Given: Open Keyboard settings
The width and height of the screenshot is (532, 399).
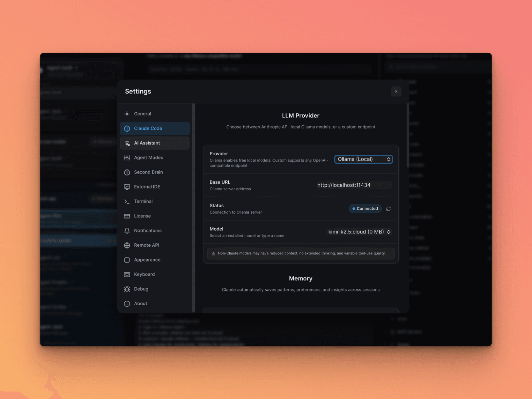Looking at the screenshot, I should click(155, 274).
